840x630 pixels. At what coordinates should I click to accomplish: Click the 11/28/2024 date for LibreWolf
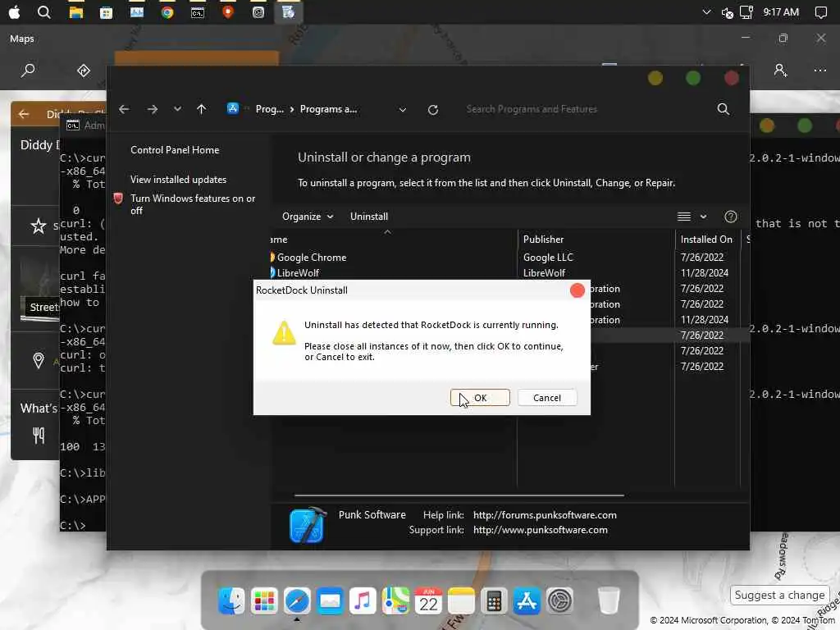pos(705,272)
